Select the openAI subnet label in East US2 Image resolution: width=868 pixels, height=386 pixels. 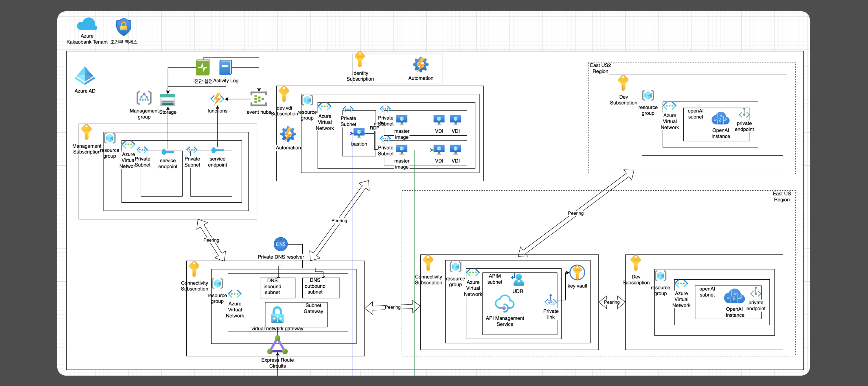696,114
